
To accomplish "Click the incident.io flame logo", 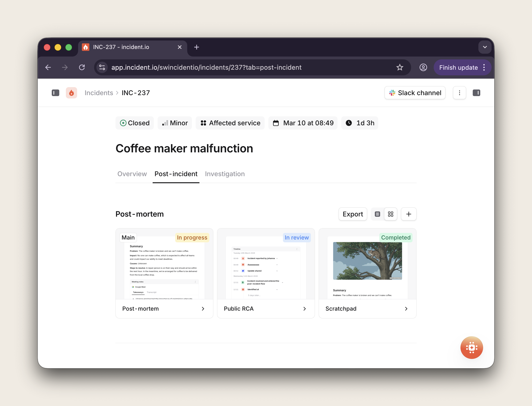I will click(71, 93).
